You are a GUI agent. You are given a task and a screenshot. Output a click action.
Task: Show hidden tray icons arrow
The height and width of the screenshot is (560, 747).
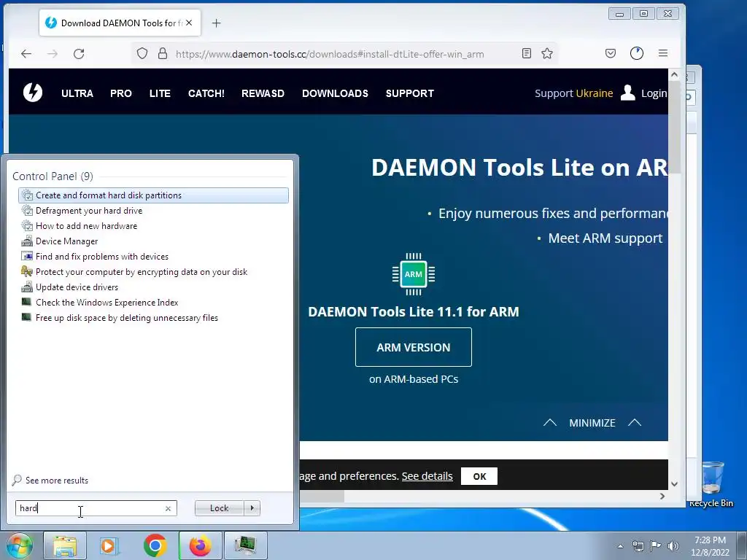click(620, 546)
